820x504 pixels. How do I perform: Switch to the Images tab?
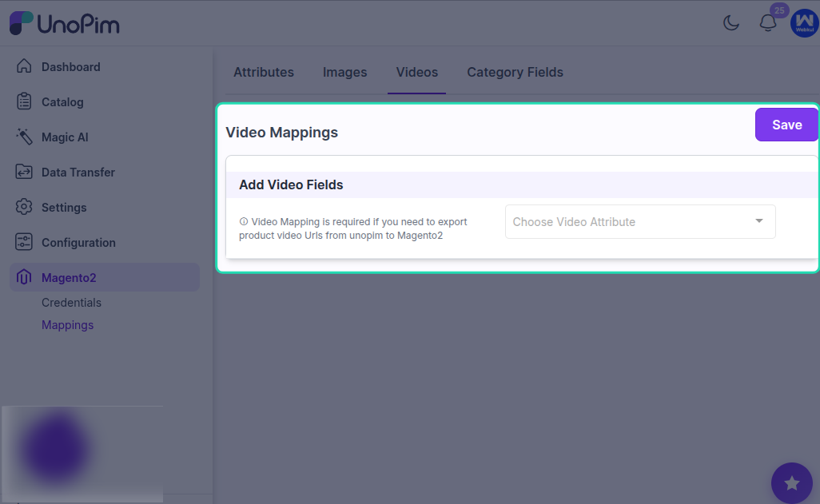point(344,72)
